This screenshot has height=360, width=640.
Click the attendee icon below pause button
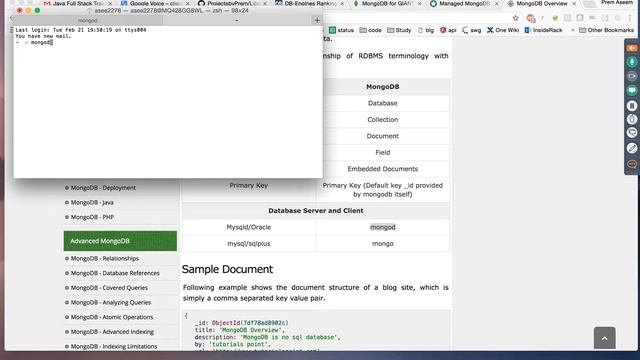pos(632,119)
